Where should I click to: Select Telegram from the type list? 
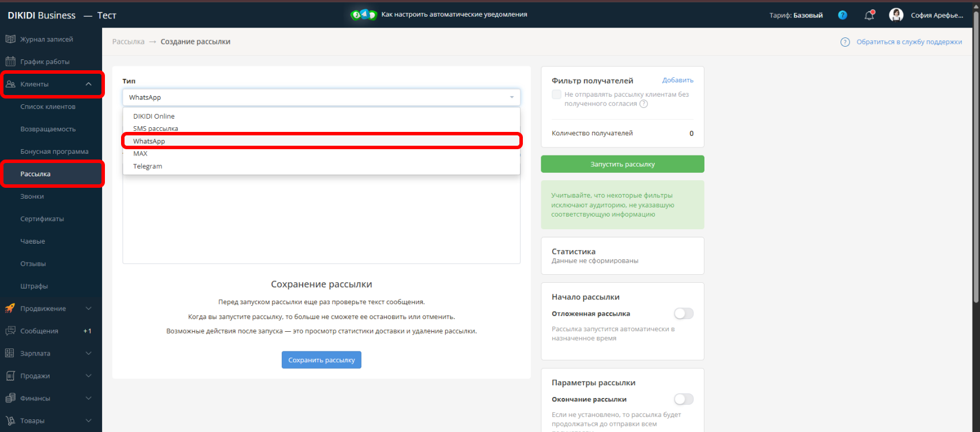[x=148, y=166]
